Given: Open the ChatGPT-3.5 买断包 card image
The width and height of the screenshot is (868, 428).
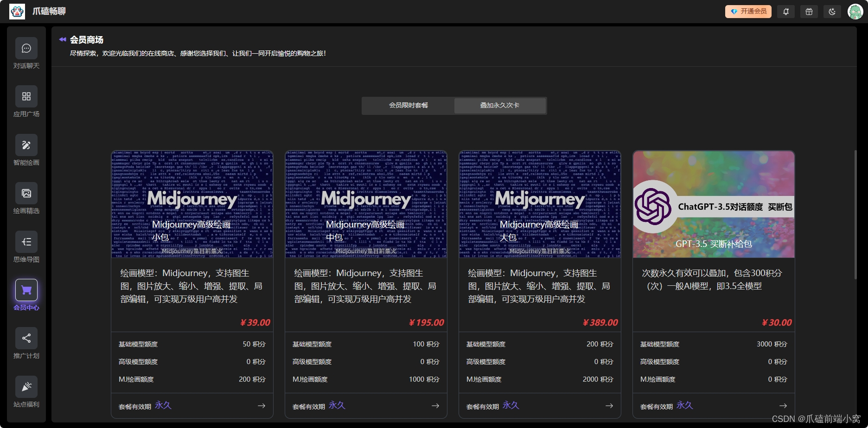Looking at the screenshot, I should pyautogui.click(x=714, y=204).
